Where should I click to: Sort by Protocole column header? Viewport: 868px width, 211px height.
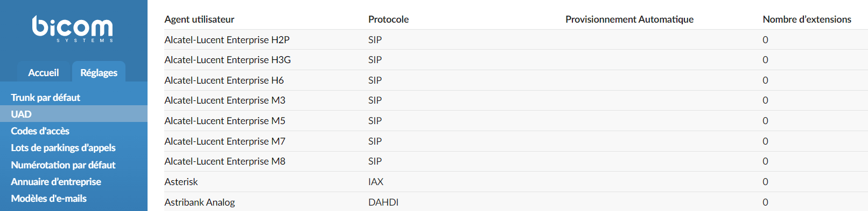pyautogui.click(x=388, y=19)
